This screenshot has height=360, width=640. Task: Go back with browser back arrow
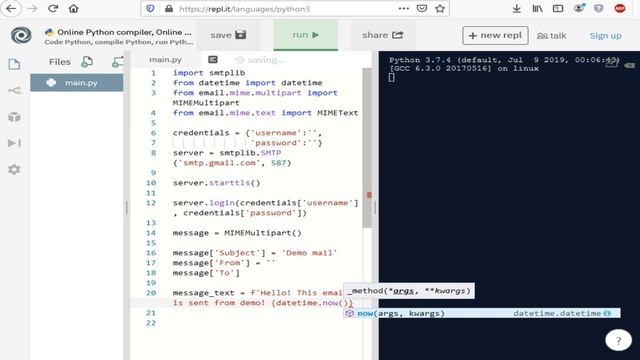(x=11, y=9)
